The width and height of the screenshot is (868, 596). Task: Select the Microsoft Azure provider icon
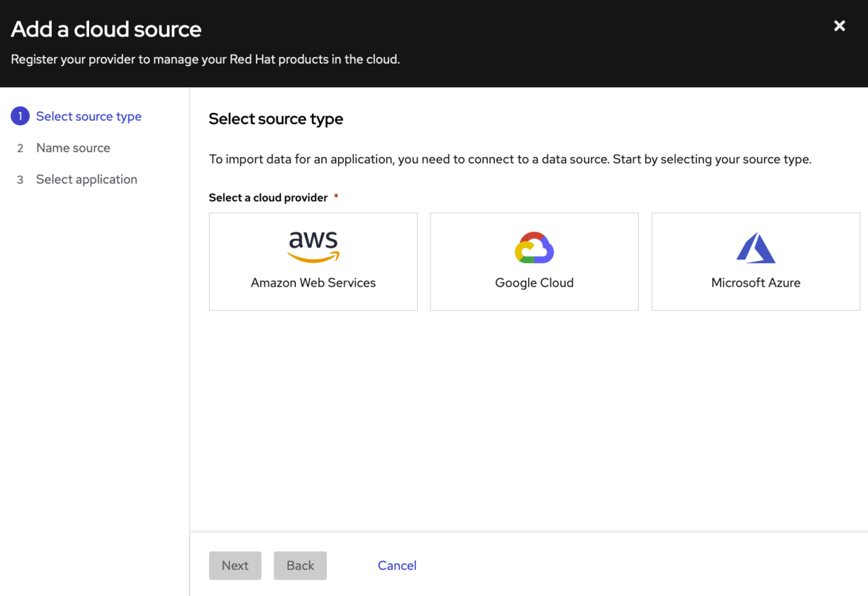pos(755,247)
